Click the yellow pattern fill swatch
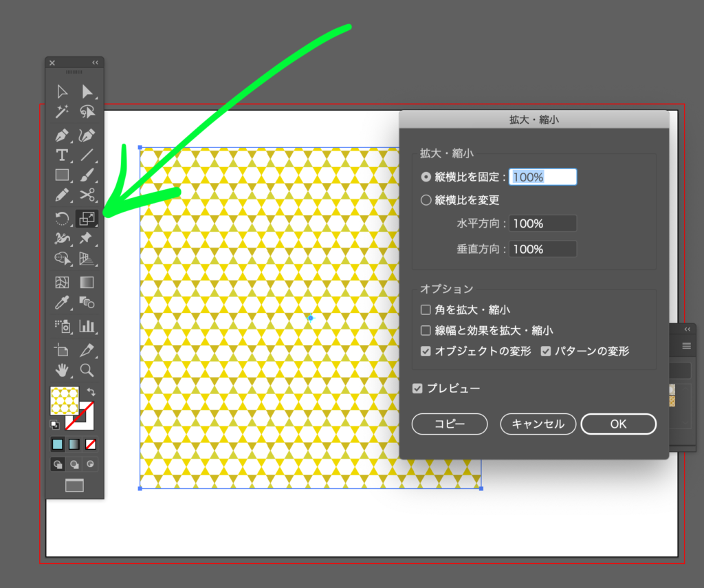 [x=63, y=400]
